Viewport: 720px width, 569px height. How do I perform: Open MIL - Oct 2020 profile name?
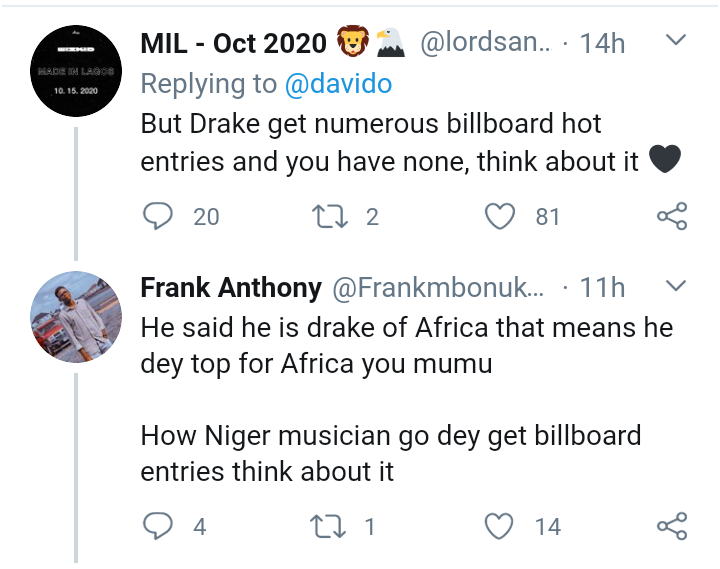[x=233, y=44]
